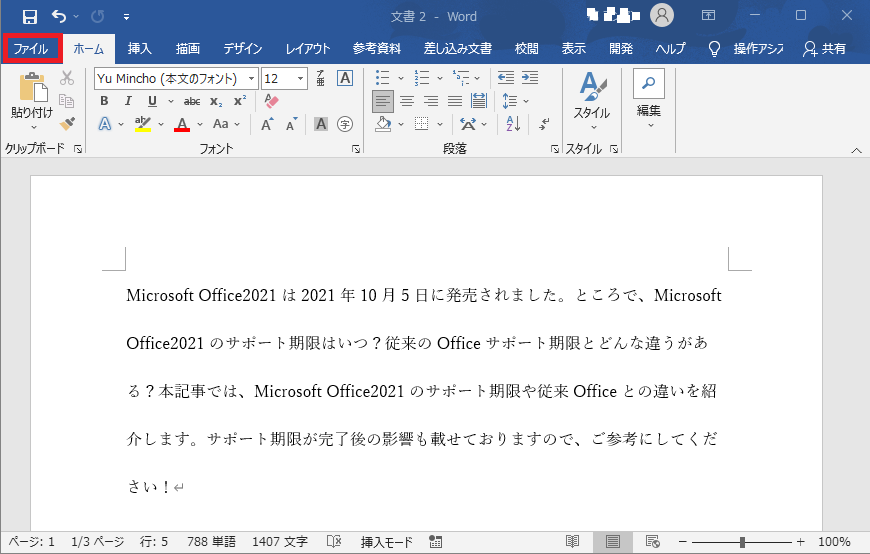Screen dimensions: 870x554
Task: Switch to the Layout tab
Action: (307, 49)
